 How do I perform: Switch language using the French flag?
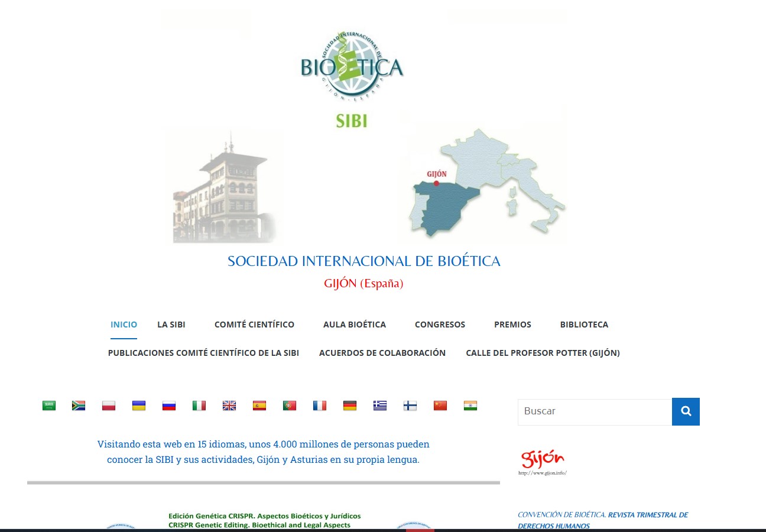point(319,406)
